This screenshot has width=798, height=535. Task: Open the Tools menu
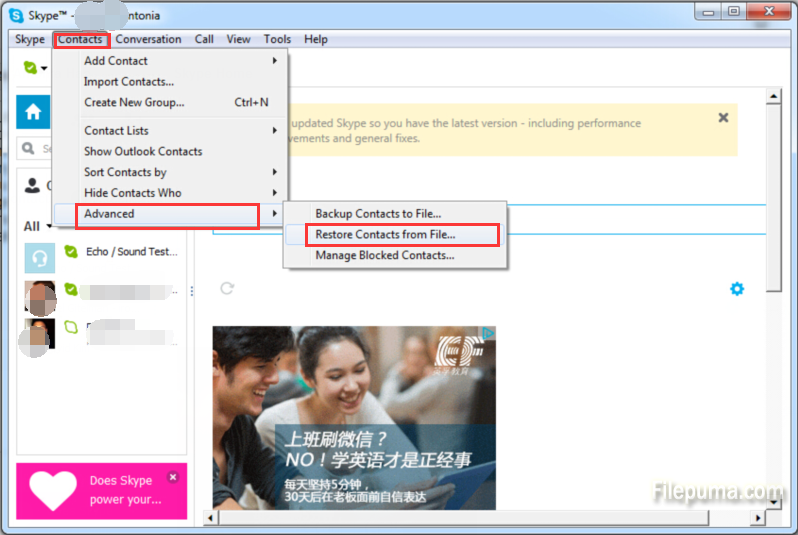277,39
